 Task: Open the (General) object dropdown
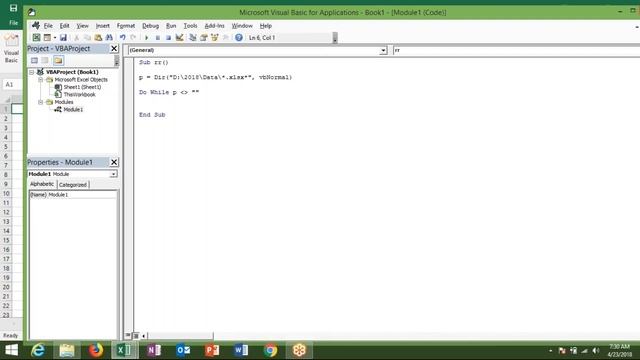pos(383,50)
